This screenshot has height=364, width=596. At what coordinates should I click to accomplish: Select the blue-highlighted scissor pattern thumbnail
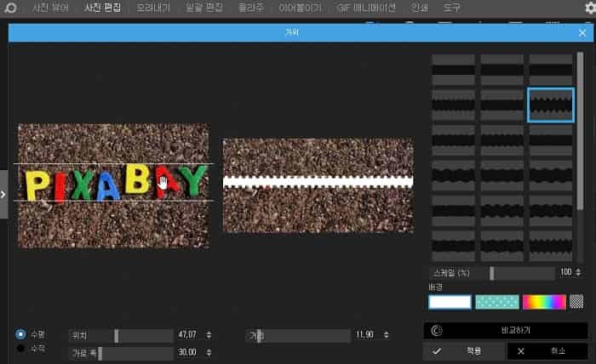point(551,105)
